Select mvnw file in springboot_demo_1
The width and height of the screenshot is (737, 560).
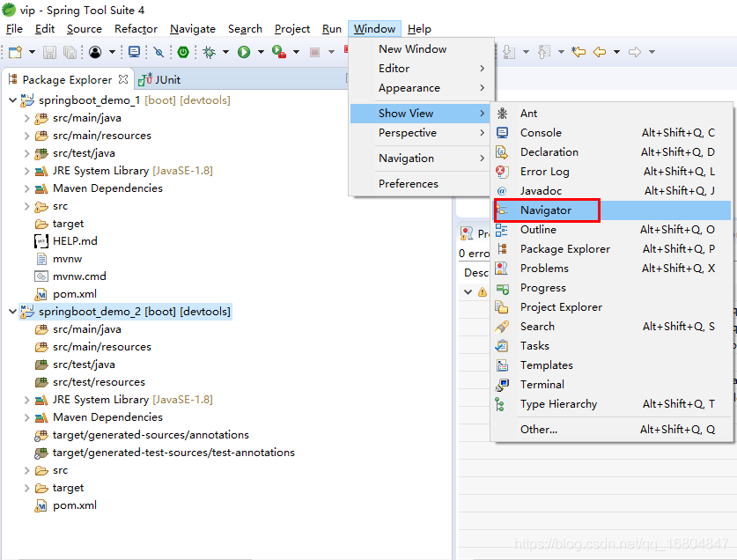59,259
